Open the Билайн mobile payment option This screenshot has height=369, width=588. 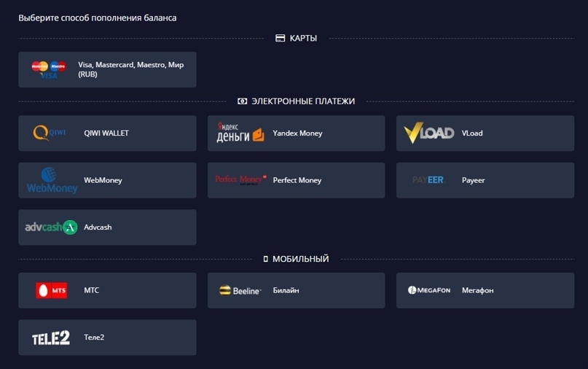click(297, 290)
